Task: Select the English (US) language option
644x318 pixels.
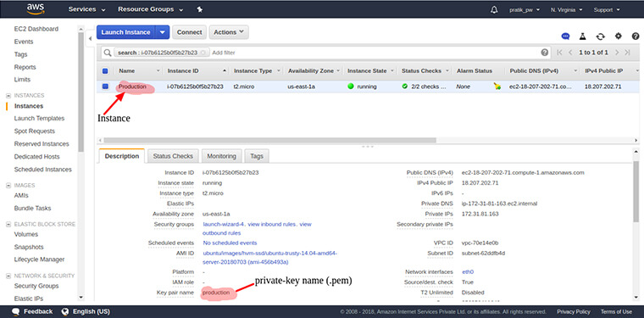Action: [92, 311]
